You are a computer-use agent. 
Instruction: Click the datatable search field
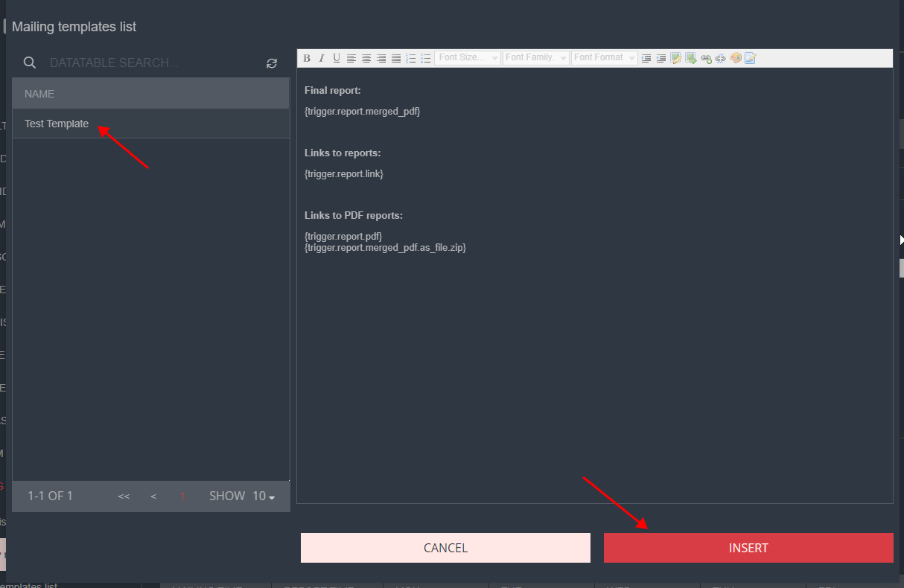(149, 63)
